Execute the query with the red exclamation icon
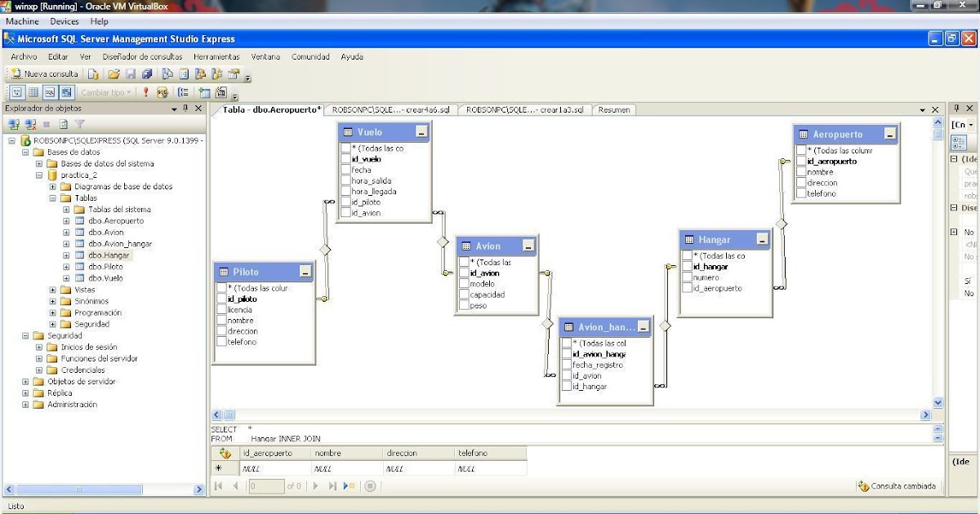 145,91
